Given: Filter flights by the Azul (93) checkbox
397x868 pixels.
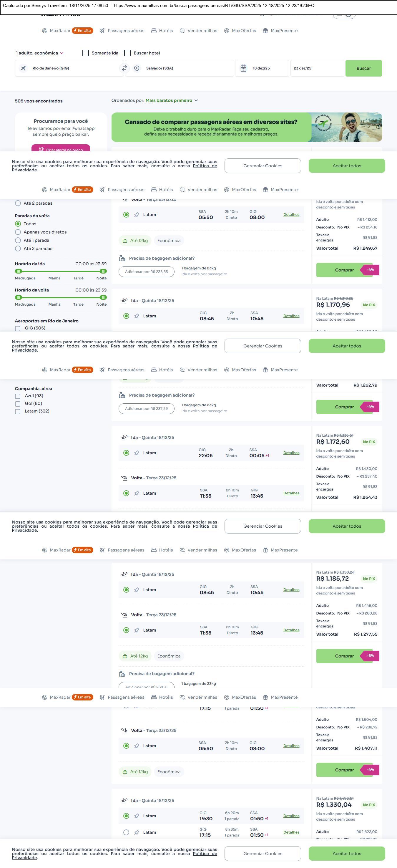Looking at the screenshot, I should tap(18, 396).
